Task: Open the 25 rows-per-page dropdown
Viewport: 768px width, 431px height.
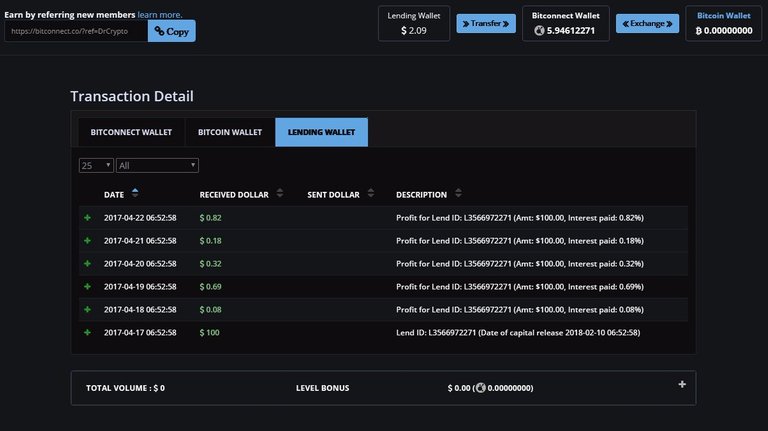Action: coord(95,165)
